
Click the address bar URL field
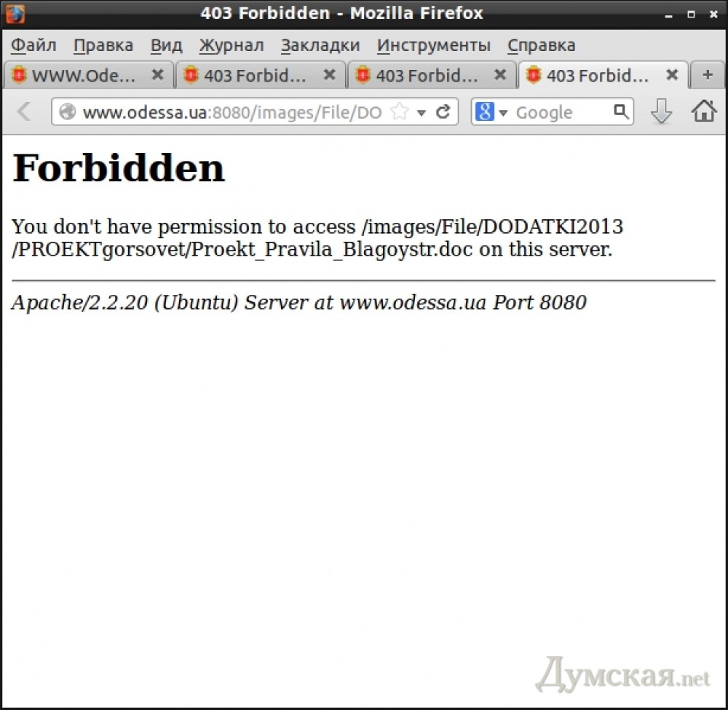[232, 112]
